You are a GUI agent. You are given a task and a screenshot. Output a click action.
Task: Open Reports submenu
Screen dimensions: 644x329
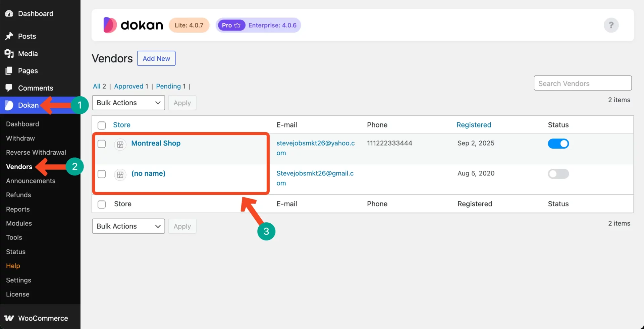coord(18,209)
